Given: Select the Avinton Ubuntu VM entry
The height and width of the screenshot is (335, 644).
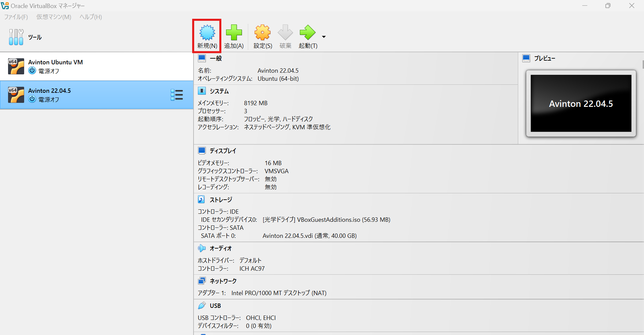Looking at the screenshot, I should point(96,66).
